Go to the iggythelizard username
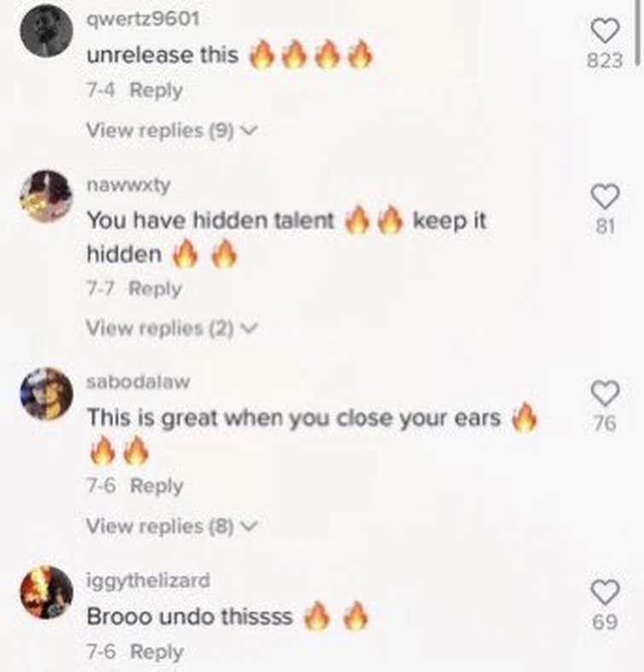The width and height of the screenshot is (644, 672). click(148, 581)
